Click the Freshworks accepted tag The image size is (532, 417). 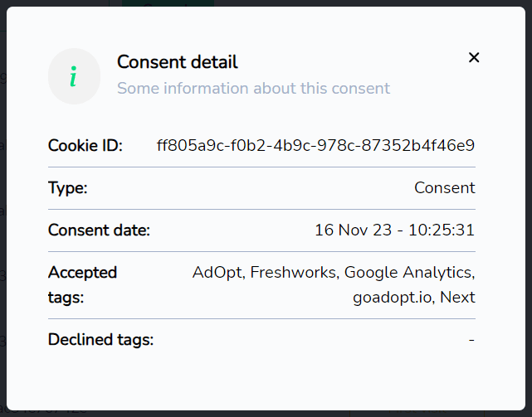tap(294, 273)
